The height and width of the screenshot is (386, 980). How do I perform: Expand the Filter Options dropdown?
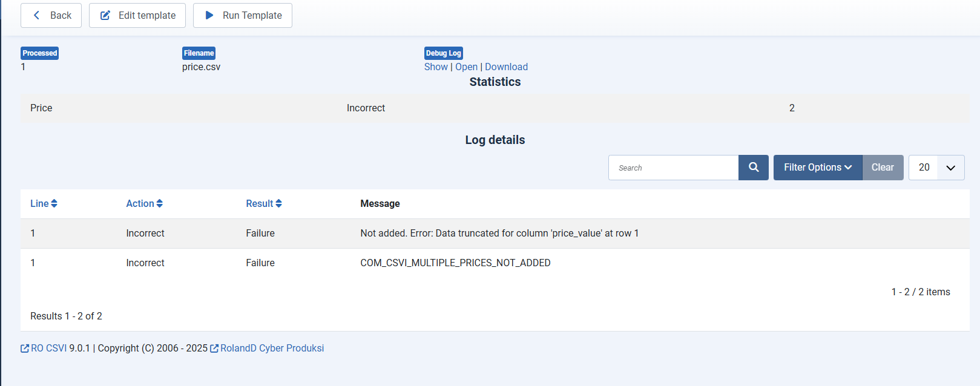[817, 168]
